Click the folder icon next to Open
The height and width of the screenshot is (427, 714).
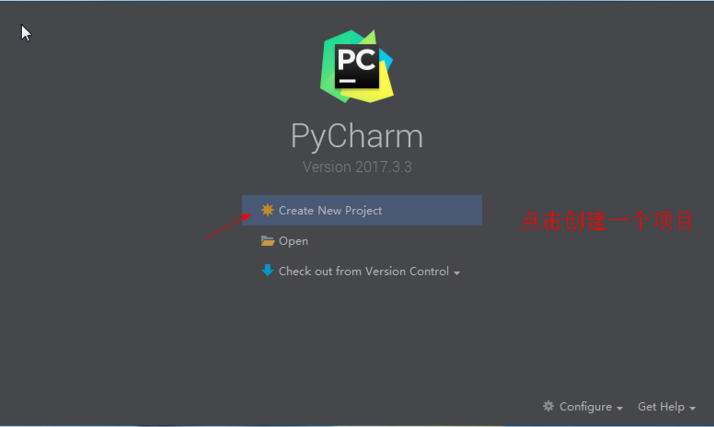267,240
